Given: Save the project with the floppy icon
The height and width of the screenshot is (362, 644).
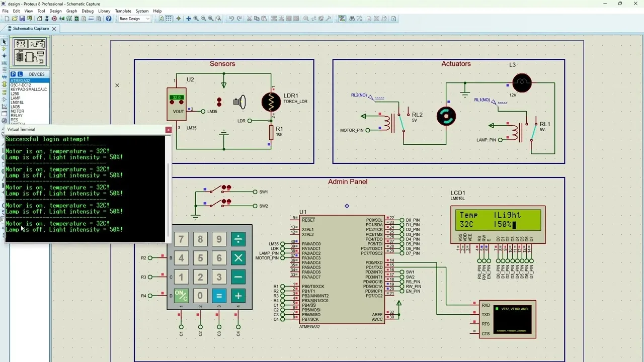Looking at the screenshot, I should point(22,19).
